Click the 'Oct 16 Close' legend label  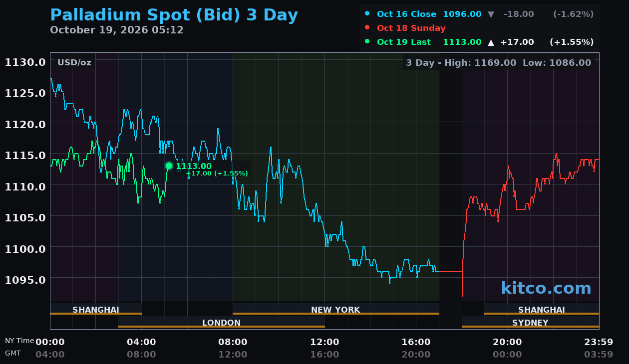click(406, 14)
